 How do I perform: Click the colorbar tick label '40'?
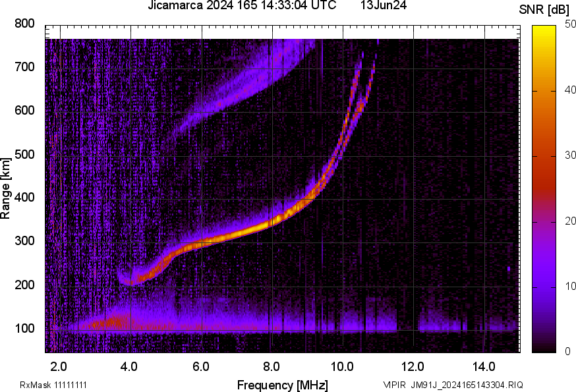pos(570,90)
